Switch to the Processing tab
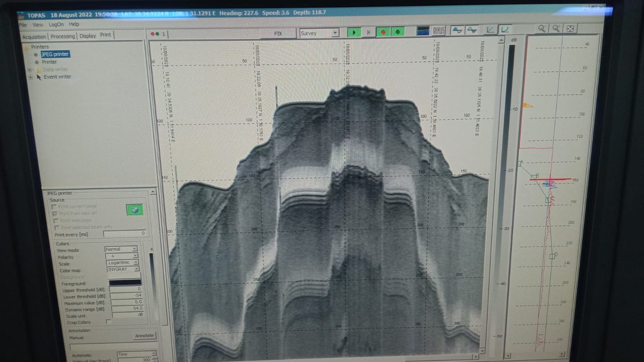Viewport: 644px width, 362px height. [63, 36]
